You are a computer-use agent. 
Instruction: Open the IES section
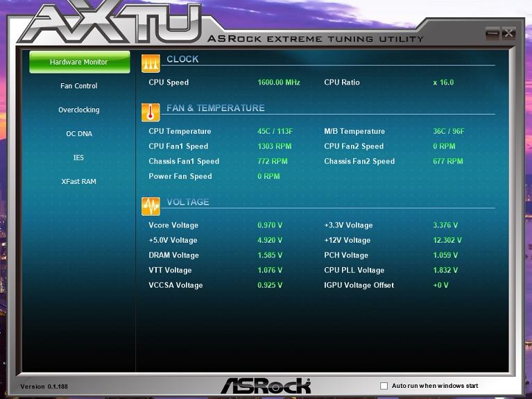tap(78, 158)
